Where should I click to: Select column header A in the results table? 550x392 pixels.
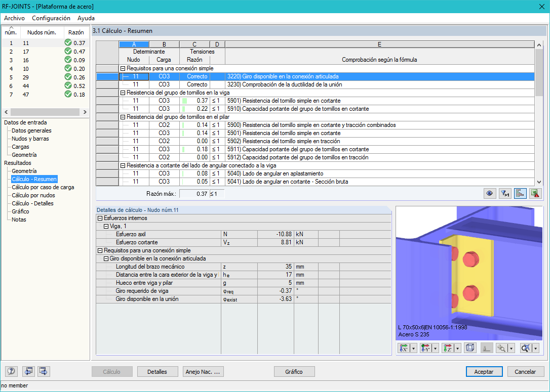pyautogui.click(x=134, y=45)
